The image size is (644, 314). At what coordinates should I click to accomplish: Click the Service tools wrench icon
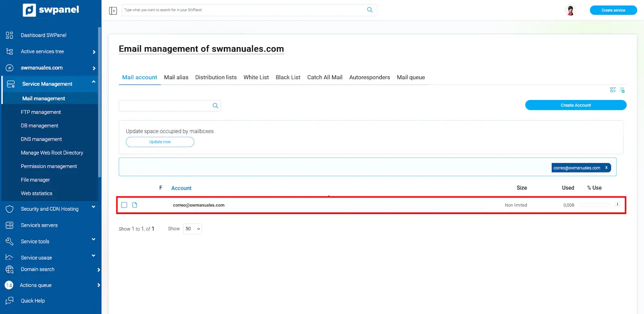(10, 241)
